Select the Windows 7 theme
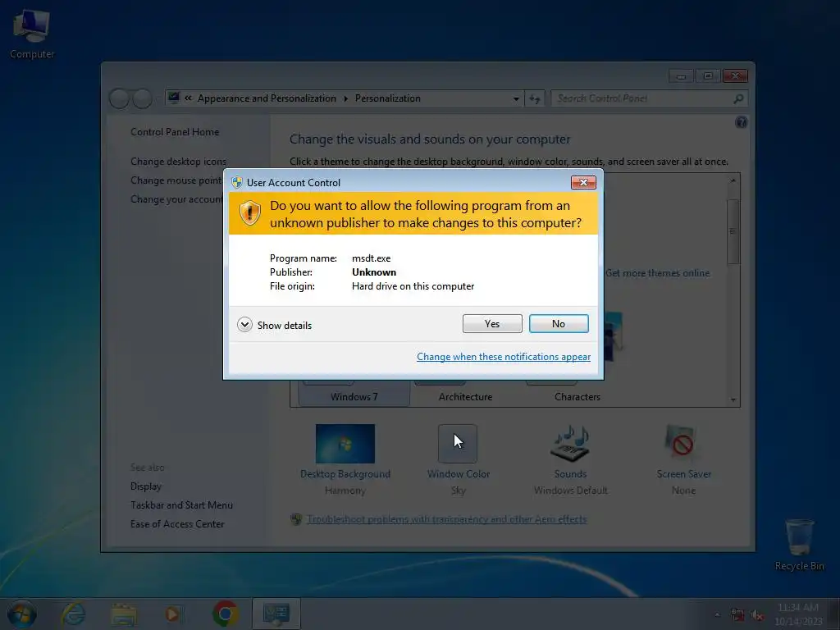The width and height of the screenshot is (840, 630). click(354, 396)
